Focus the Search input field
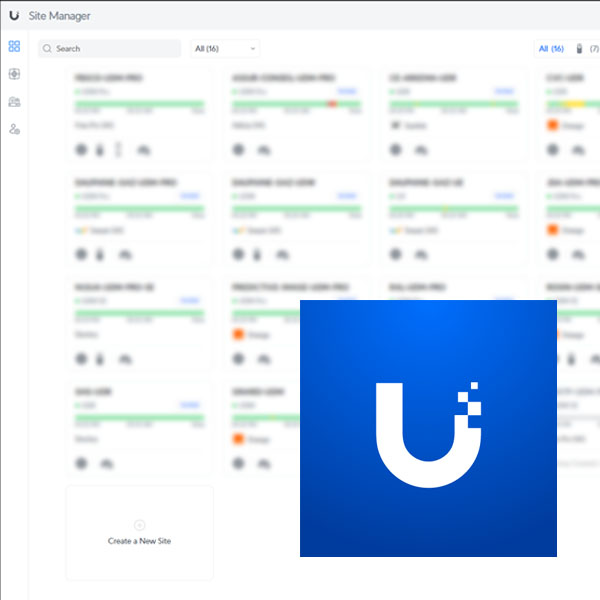This screenshot has height=600, width=600. 109,49
